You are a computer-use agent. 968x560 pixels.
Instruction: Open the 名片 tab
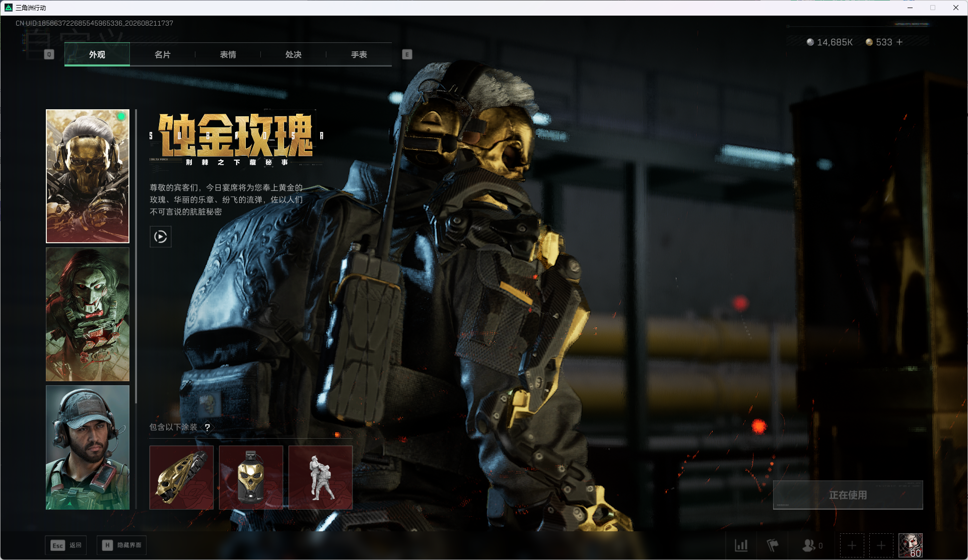(x=163, y=54)
